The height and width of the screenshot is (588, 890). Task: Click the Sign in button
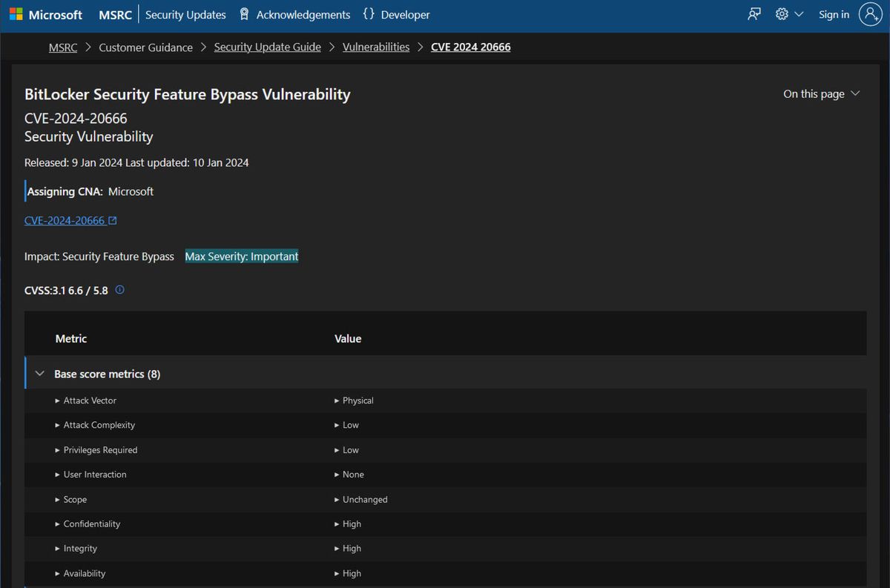[x=834, y=13]
